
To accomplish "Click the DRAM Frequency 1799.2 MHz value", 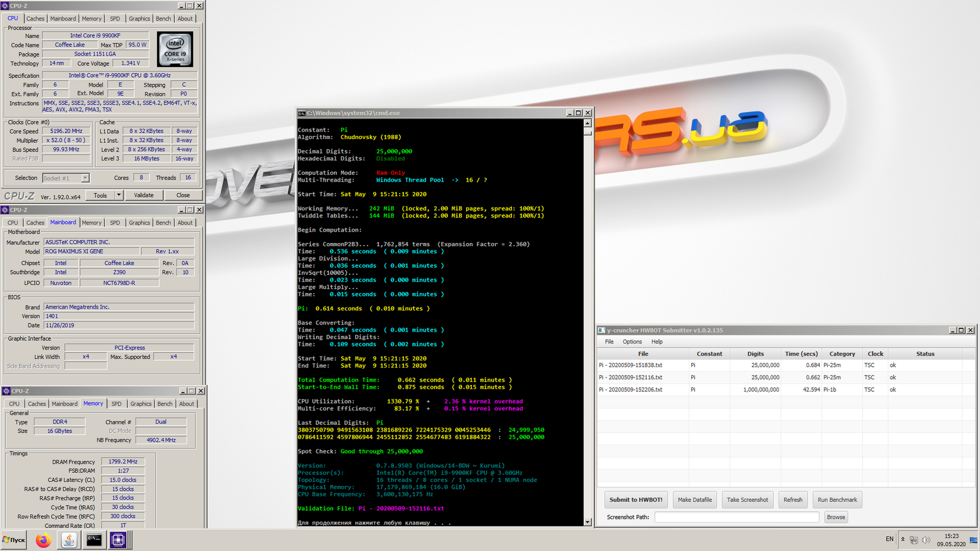I will tap(123, 462).
